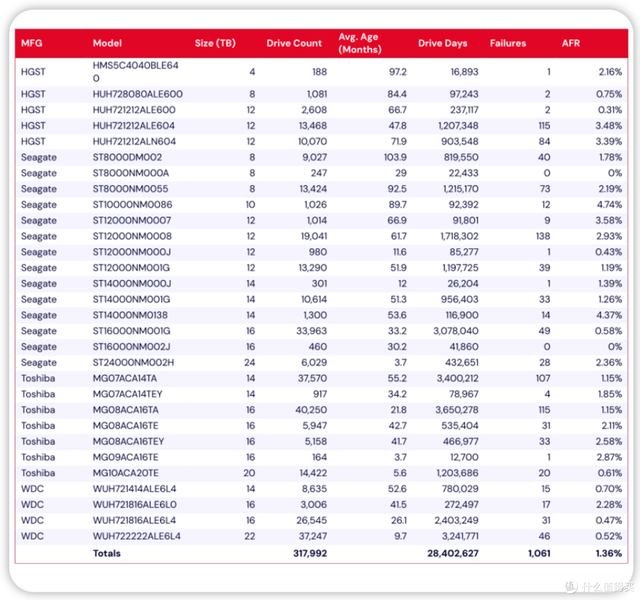Select model HUH721212ALE600 cell

(134, 110)
